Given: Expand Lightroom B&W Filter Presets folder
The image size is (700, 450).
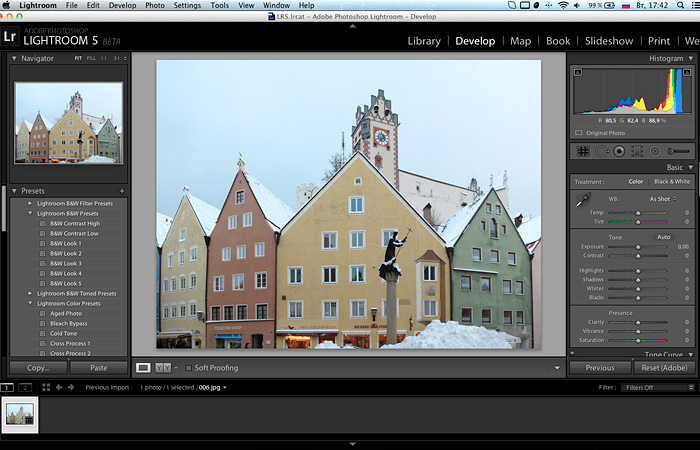Looking at the screenshot, I should pos(31,203).
